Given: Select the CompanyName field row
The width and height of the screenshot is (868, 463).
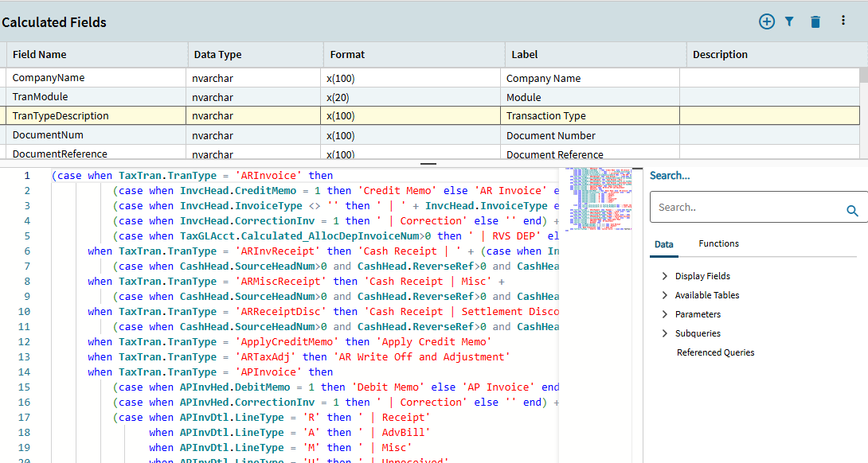Looking at the screenshot, I should pyautogui.click(x=49, y=78).
